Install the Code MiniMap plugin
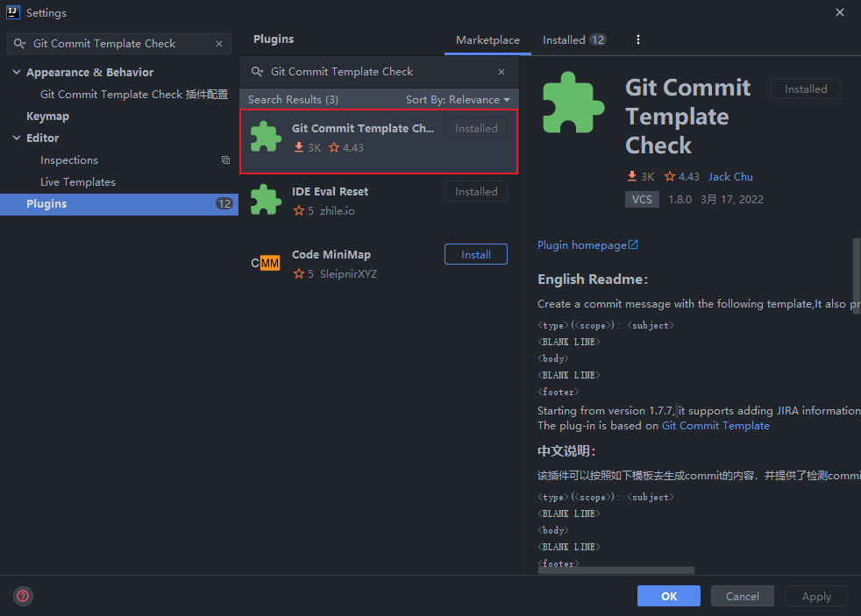Screen dimensions: 861x616 475,255
